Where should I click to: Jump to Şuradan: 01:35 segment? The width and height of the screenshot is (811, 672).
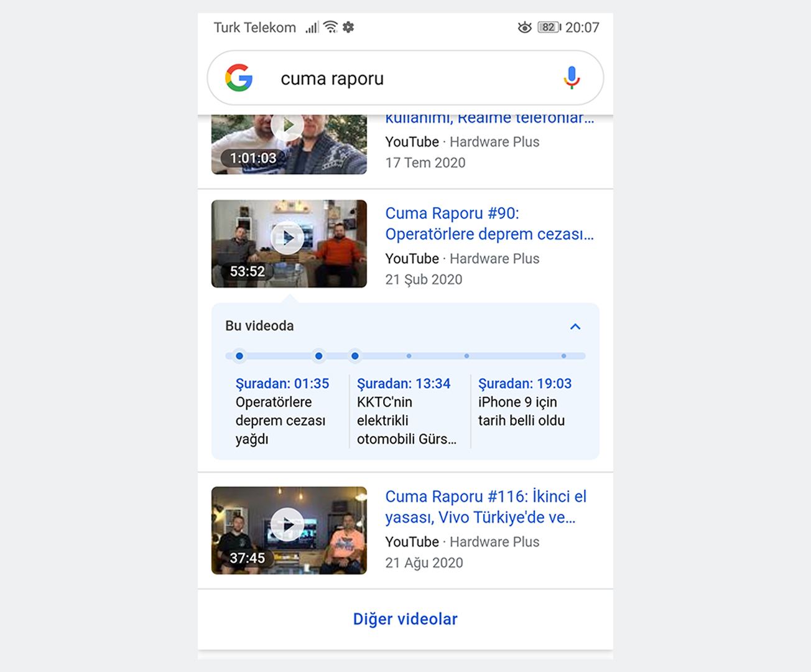[282, 383]
